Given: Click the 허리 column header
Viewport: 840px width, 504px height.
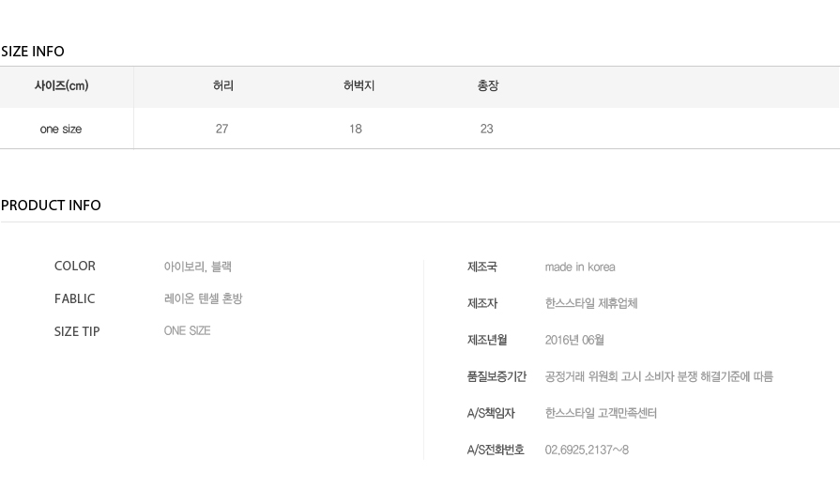Looking at the screenshot, I should tap(222, 85).
